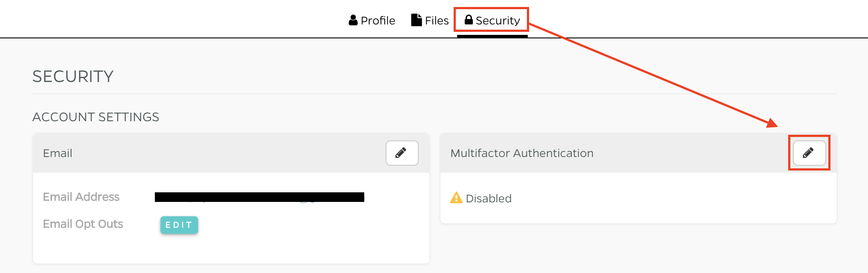The width and height of the screenshot is (868, 273).
Task: Click the Email Address label
Action: point(81,197)
